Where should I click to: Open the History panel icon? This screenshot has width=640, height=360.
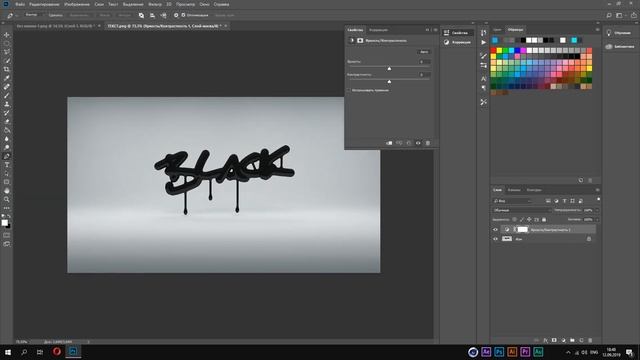tap(484, 33)
